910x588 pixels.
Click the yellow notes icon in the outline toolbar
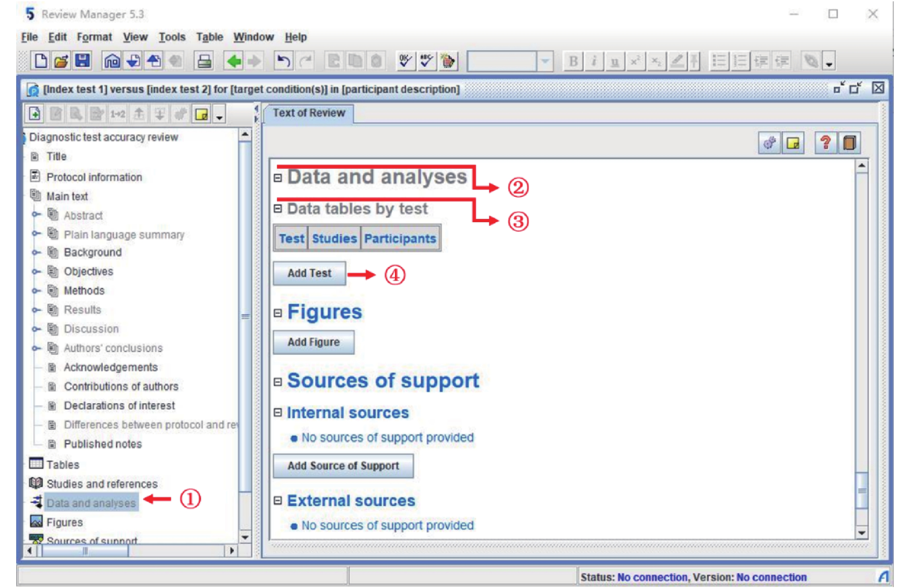point(201,114)
